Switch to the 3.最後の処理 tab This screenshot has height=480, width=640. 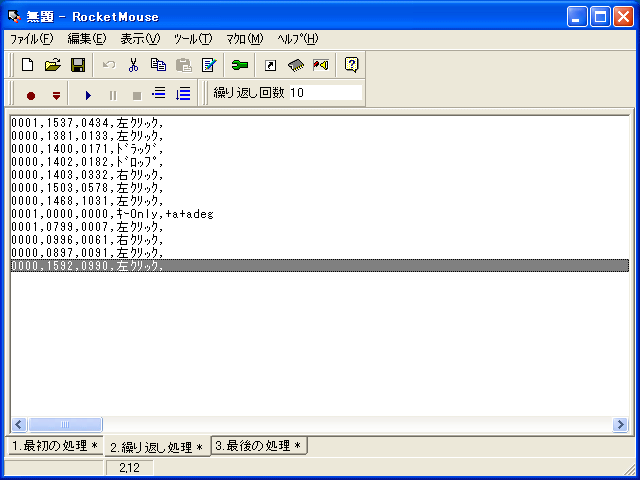pos(259,445)
